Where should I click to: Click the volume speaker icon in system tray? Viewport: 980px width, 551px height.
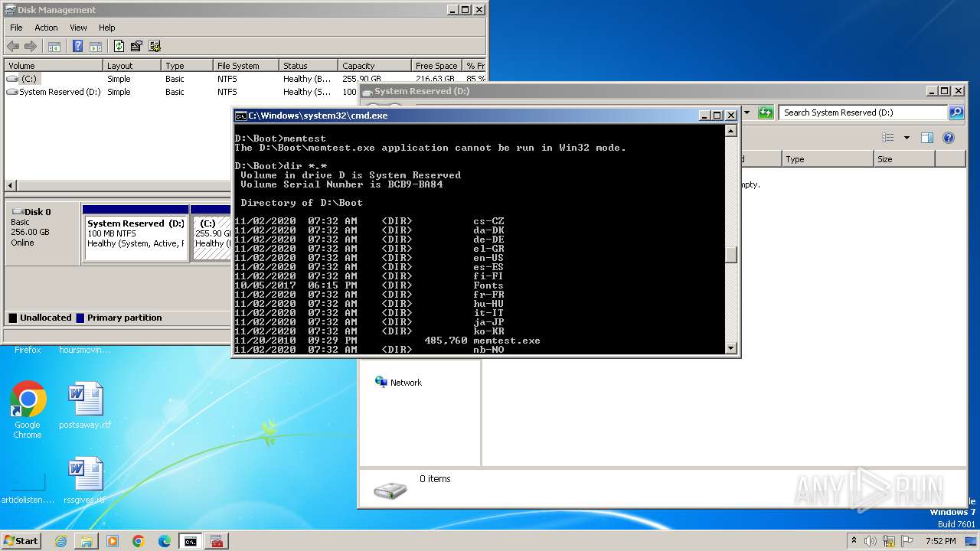871,541
